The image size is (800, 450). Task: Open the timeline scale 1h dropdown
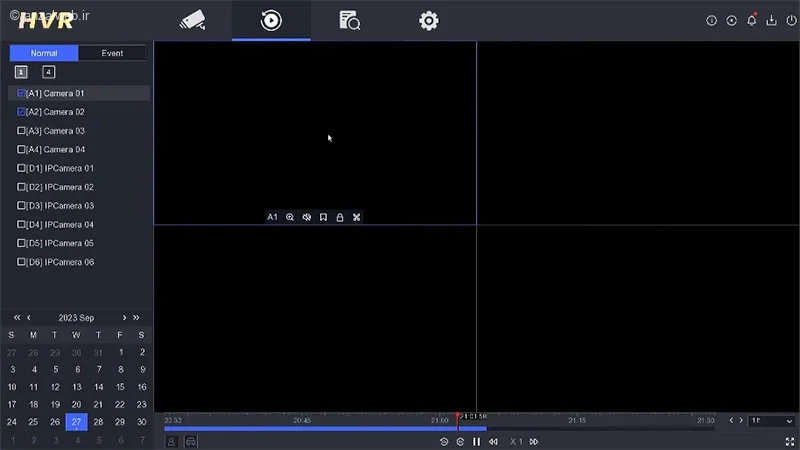pos(771,421)
